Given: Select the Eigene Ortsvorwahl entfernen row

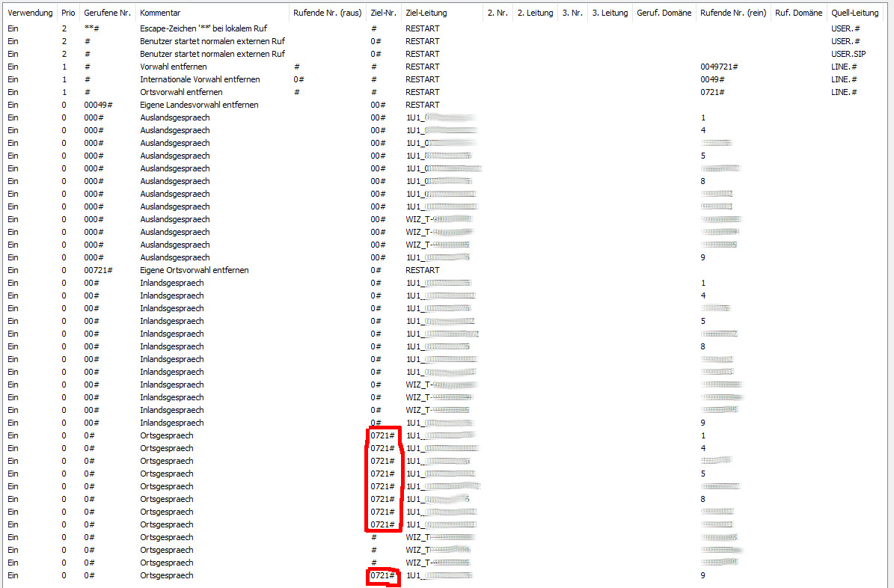Looking at the screenshot, I should 194,270.
